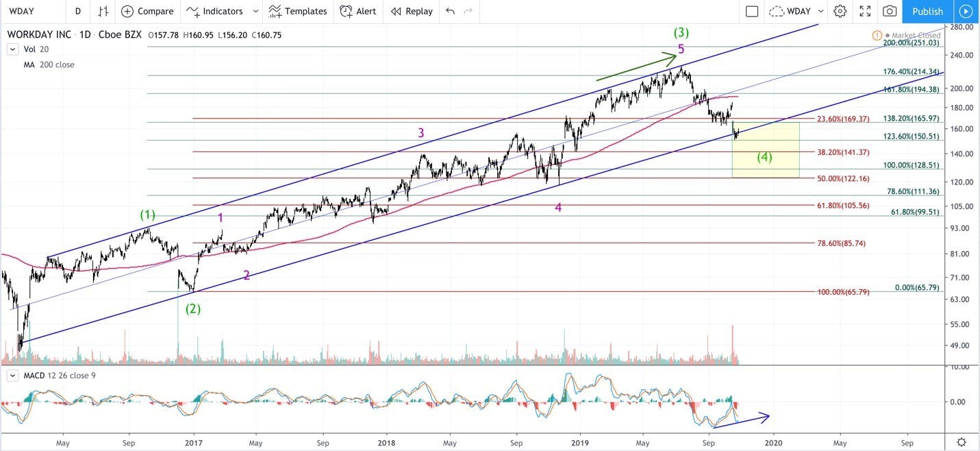Click the Publish button
980x451 pixels.
927,11
